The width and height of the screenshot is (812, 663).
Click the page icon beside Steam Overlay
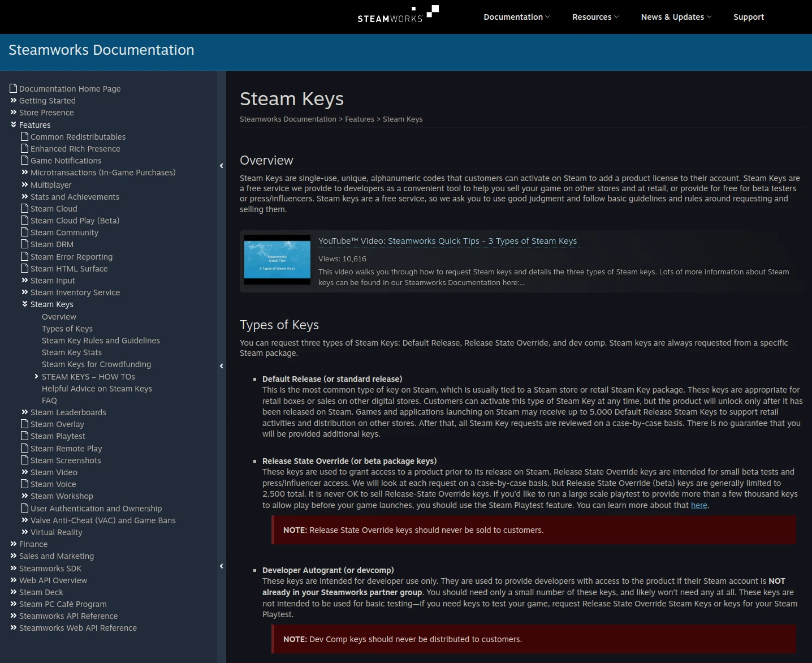25,424
